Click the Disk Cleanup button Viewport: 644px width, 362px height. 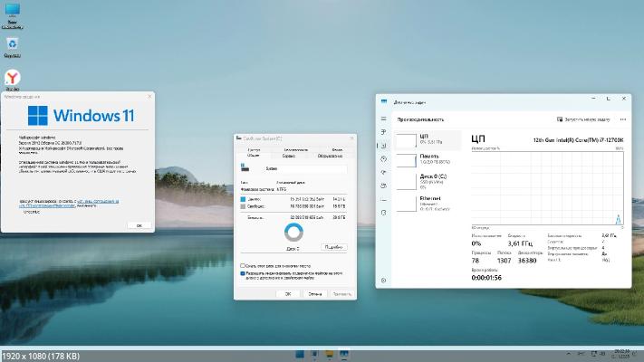tap(333, 246)
